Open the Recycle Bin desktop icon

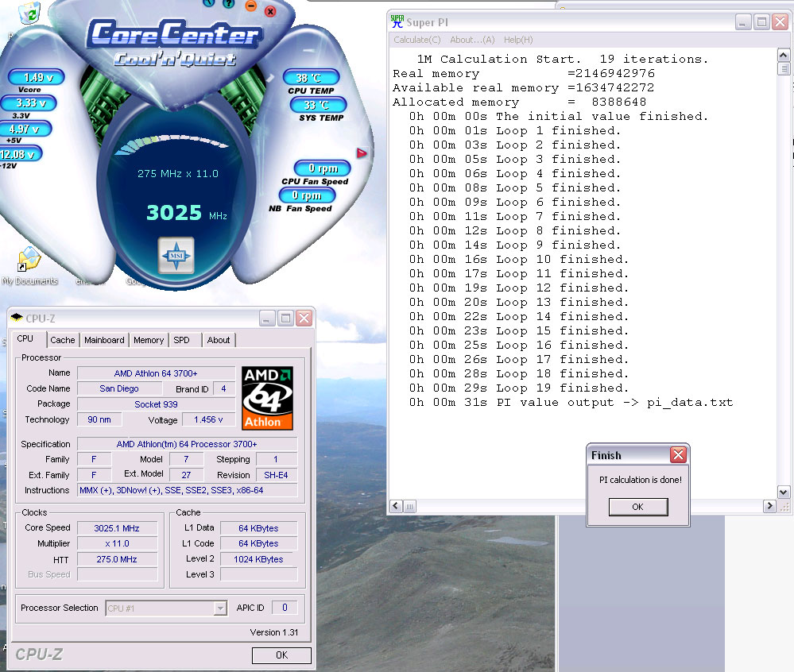(29, 12)
